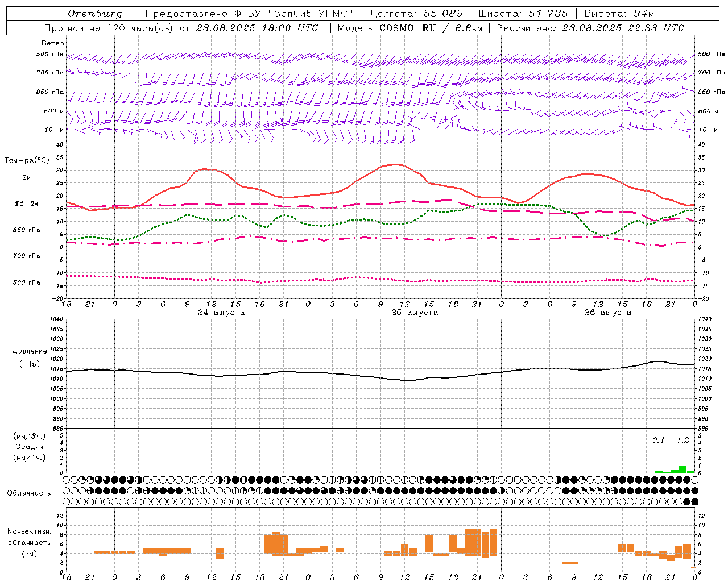Click the '500 гПа' temperature legend entry
728x582 pixels.
point(26,282)
